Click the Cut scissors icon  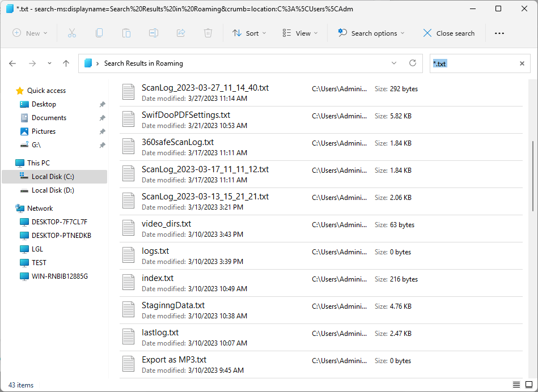point(71,33)
